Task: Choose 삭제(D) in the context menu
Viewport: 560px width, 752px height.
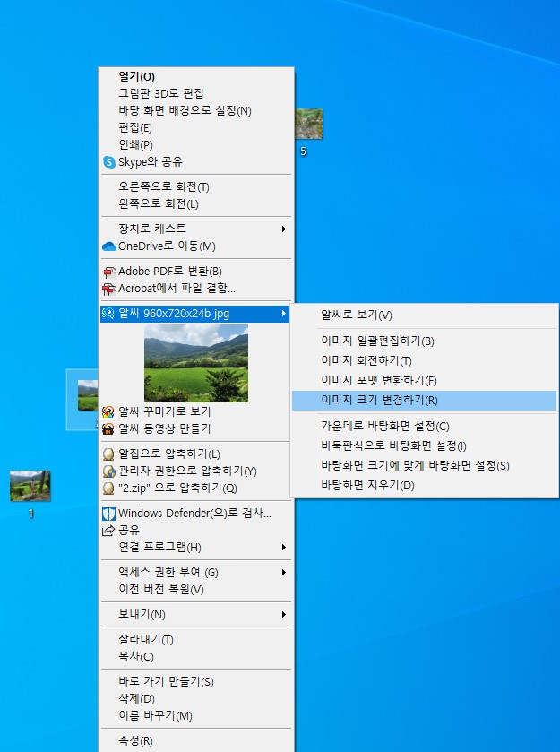Action: [196, 699]
